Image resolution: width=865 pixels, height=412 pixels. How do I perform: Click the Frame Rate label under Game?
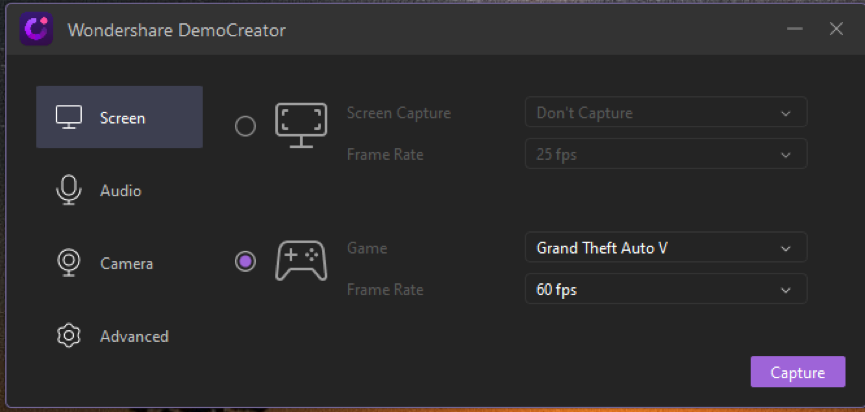(x=385, y=290)
